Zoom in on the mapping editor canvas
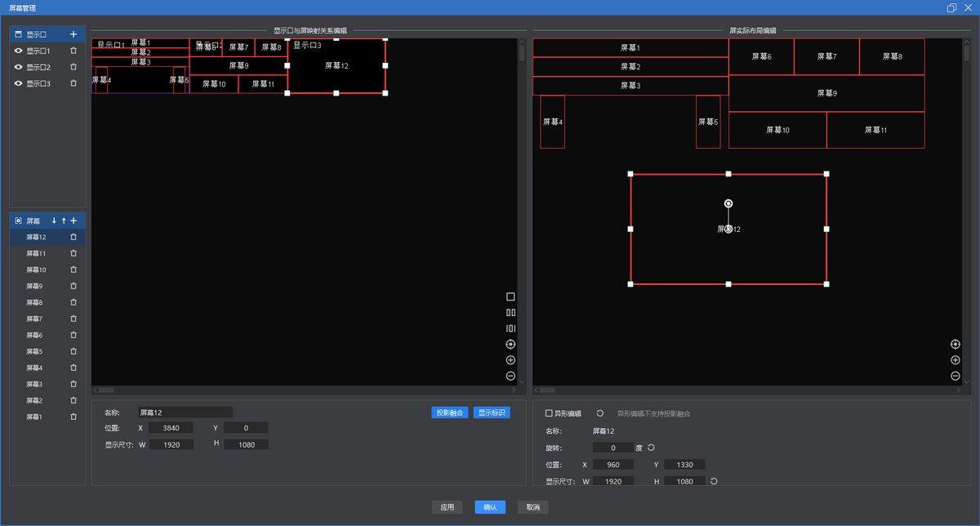 (x=510, y=360)
